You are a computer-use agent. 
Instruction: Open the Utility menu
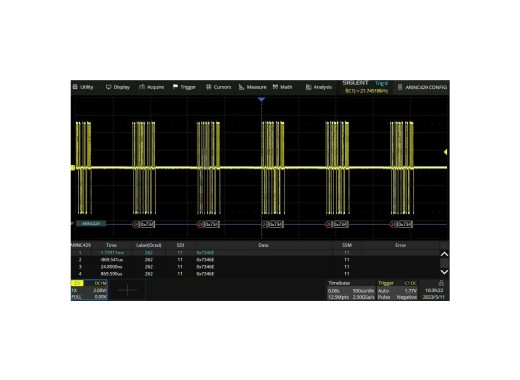[x=83, y=87]
